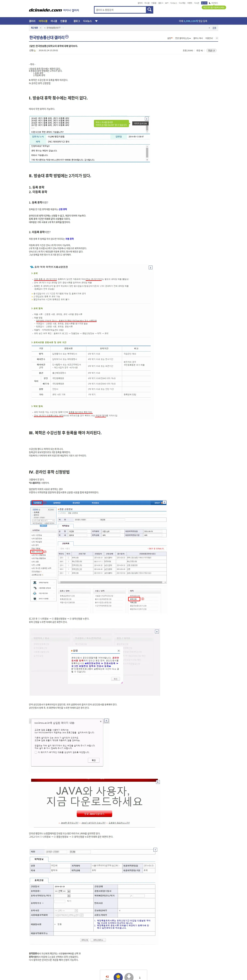This screenshot has height=980, width=247.
Task: Downvote the post with the gray arrow button
Action: click(129, 977)
